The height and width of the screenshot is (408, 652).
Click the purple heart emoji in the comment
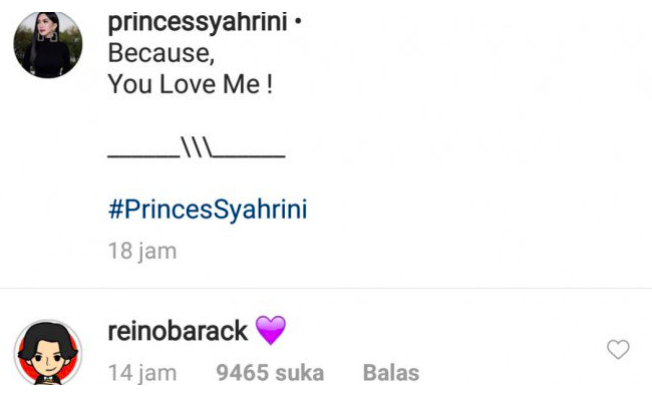270,330
